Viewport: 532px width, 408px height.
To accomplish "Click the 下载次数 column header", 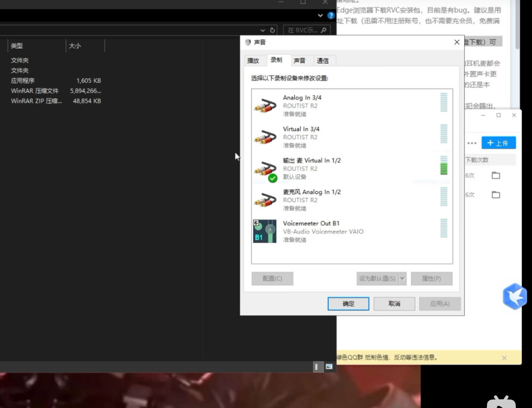I will pyautogui.click(x=477, y=160).
